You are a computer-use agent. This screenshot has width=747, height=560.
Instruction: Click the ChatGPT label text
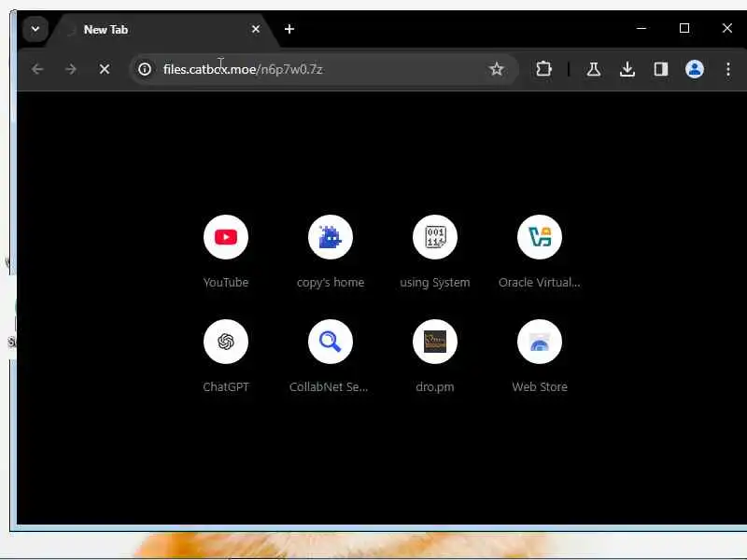(226, 386)
